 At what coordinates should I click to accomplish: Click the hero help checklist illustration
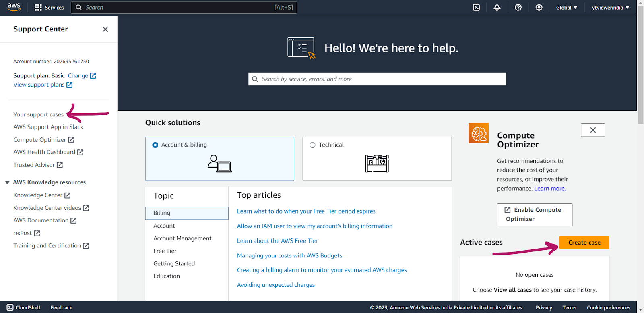pos(301,48)
